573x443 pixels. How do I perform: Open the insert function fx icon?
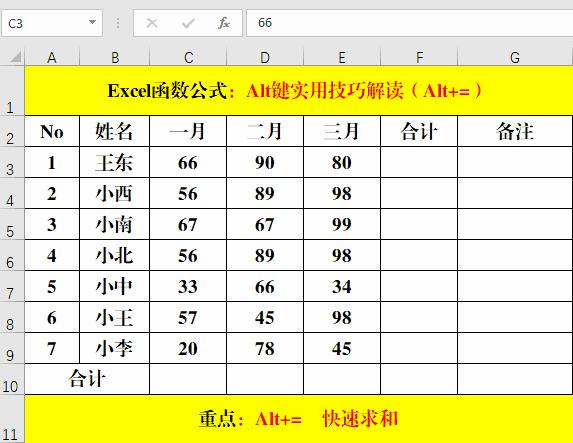(x=224, y=23)
